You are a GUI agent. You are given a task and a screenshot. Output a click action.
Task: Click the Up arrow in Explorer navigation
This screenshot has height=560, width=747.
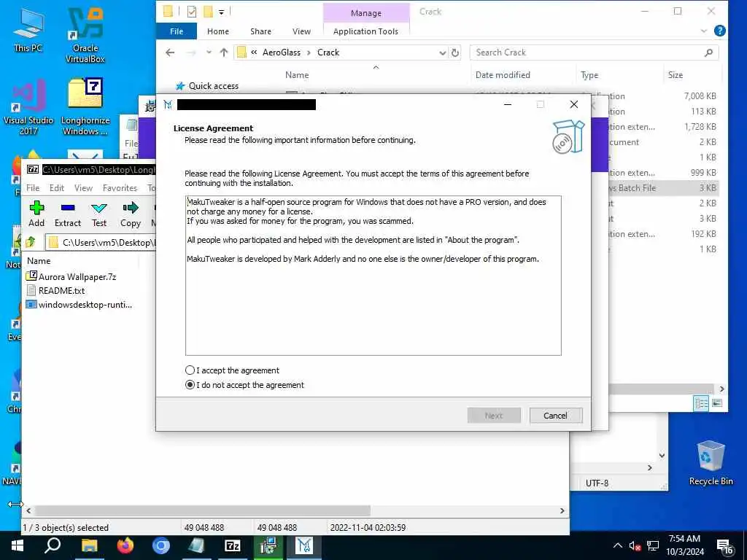(224, 52)
